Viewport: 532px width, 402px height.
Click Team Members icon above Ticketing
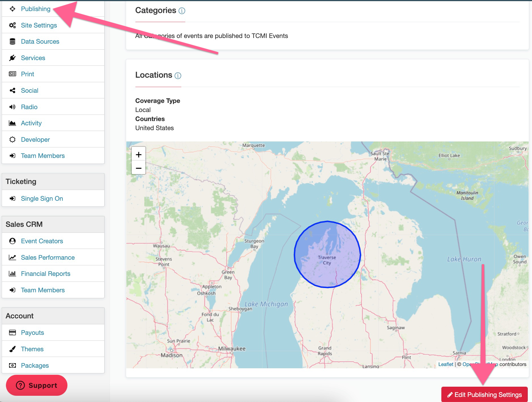[x=12, y=156]
